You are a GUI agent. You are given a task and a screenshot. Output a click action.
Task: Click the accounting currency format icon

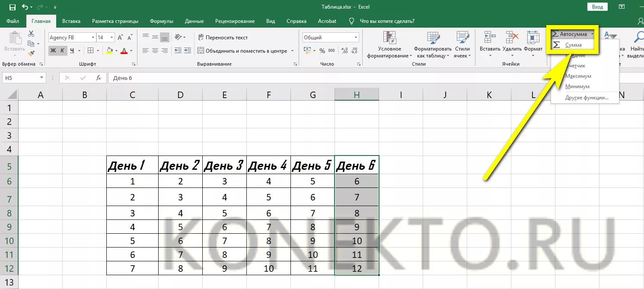pyautogui.click(x=307, y=51)
